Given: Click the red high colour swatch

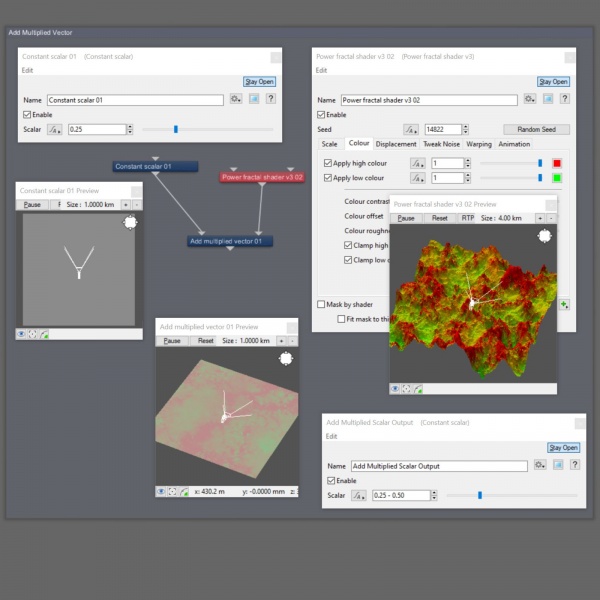Looking at the screenshot, I should click(x=557, y=164).
